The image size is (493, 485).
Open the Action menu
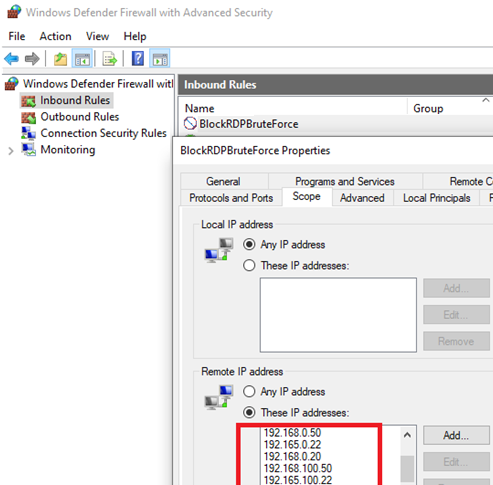tap(55, 36)
